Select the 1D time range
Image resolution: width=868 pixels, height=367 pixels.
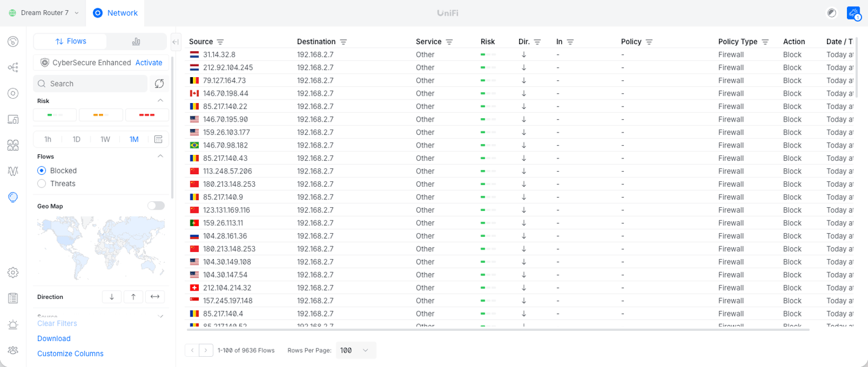[x=77, y=139]
